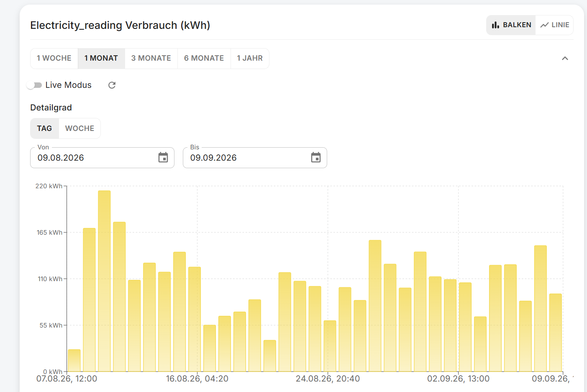Select TAG detail level

[44, 128]
